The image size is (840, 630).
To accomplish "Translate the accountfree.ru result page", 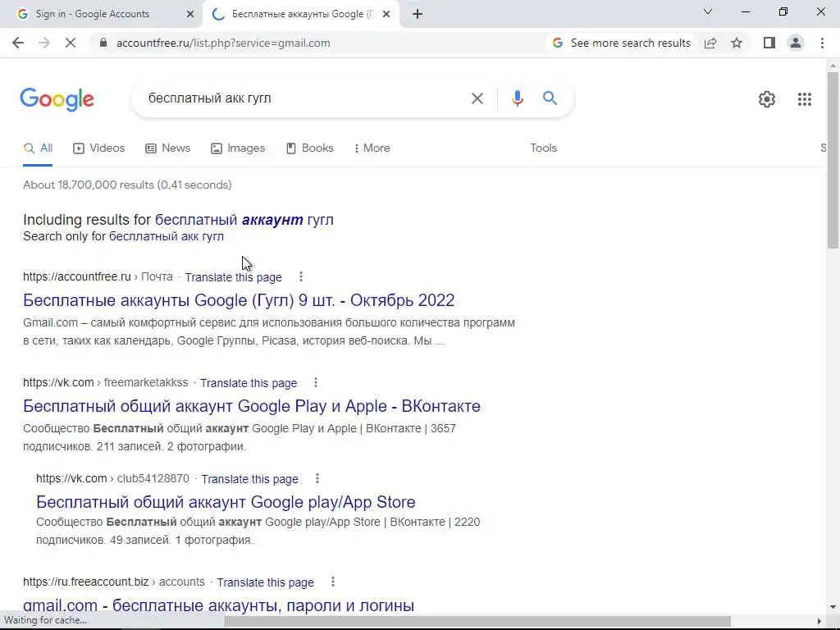I will point(234,277).
